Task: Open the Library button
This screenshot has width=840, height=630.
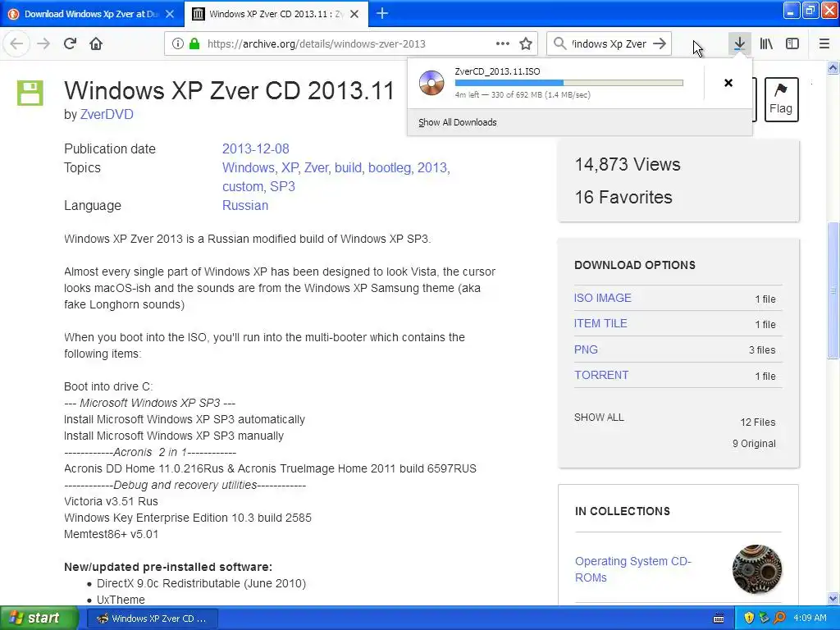Action: tap(766, 43)
